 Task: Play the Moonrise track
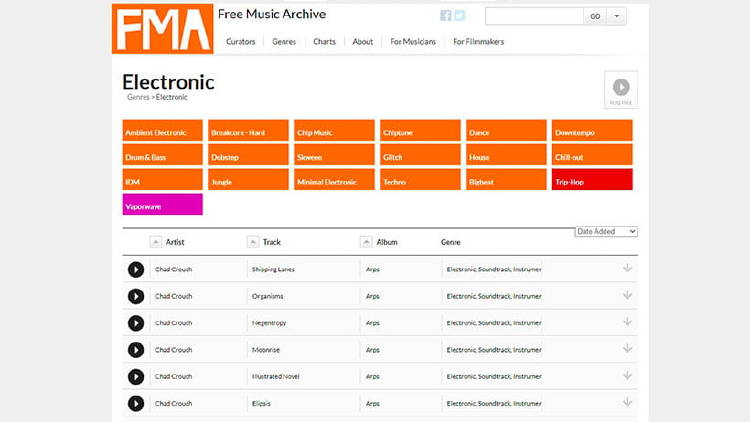(136, 350)
